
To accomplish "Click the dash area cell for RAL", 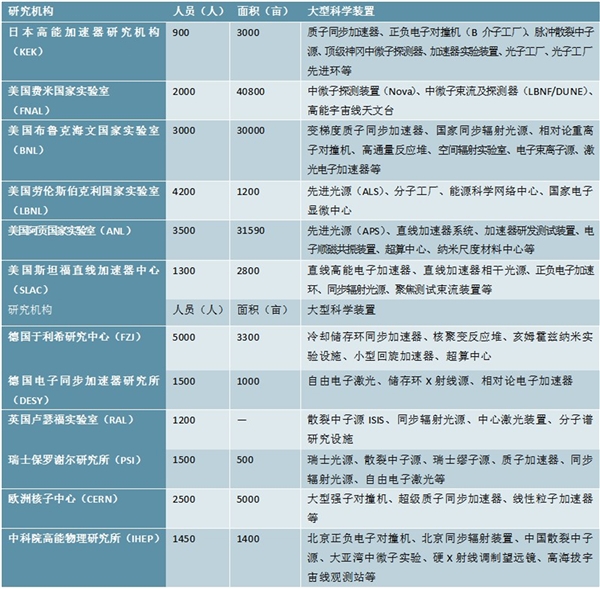I will (x=242, y=420).
